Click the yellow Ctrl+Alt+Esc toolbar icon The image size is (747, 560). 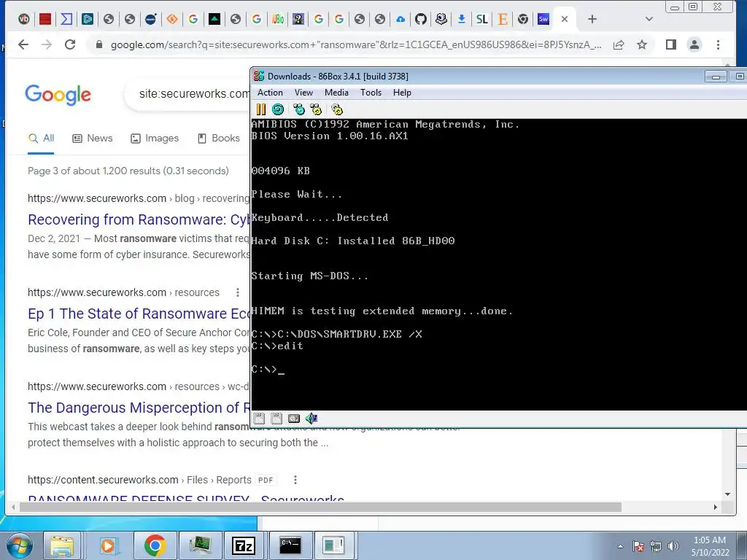click(x=316, y=109)
